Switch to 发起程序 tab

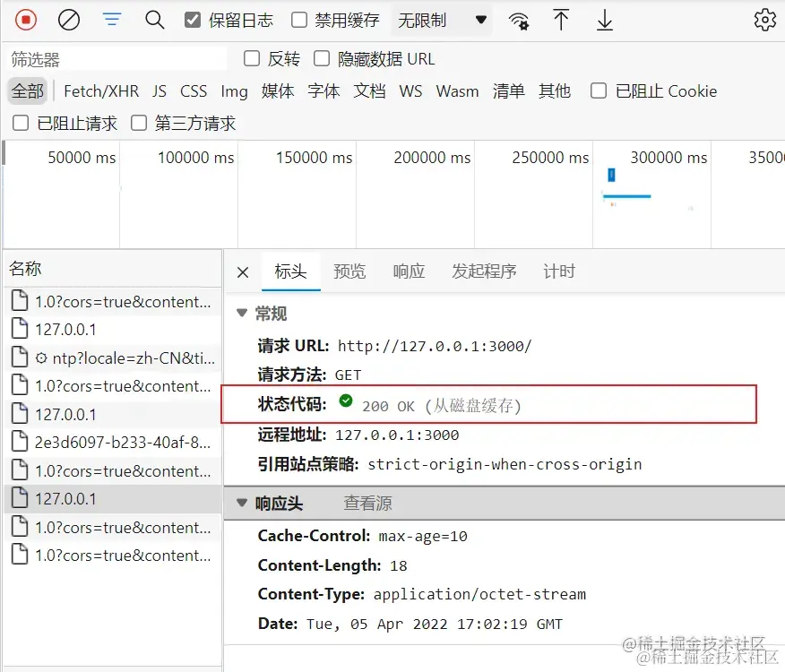point(484,271)
